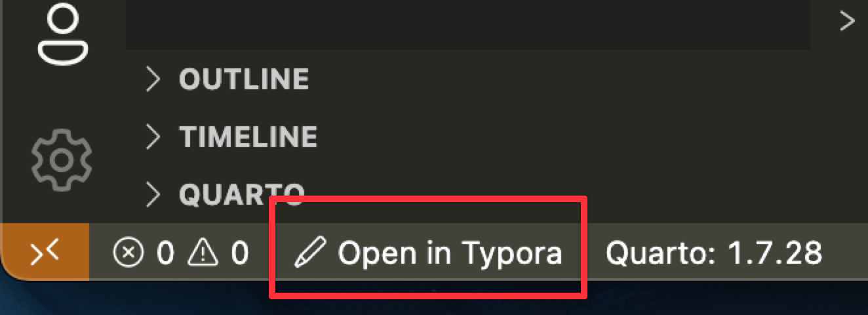The width and height of the screenshot is (868, 315).
Task: Click the errors circle-x icon
Action: 128,253
